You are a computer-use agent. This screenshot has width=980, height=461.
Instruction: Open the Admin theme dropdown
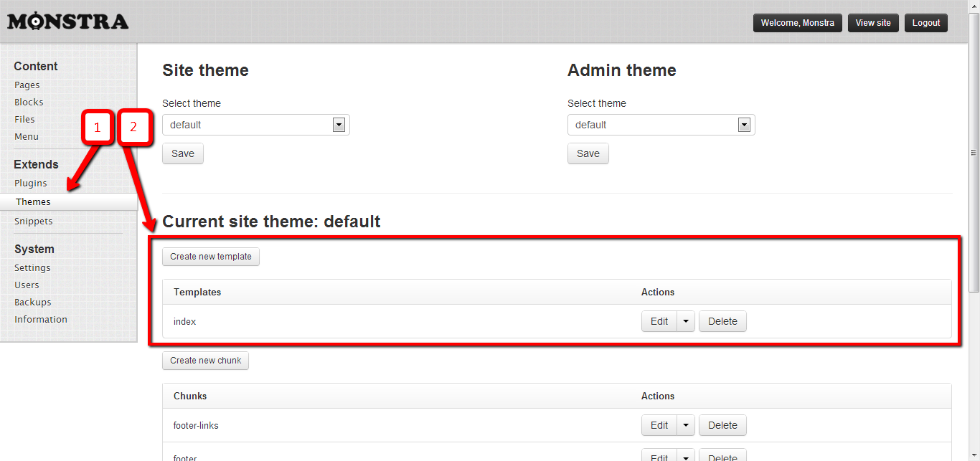click(661, 125)
